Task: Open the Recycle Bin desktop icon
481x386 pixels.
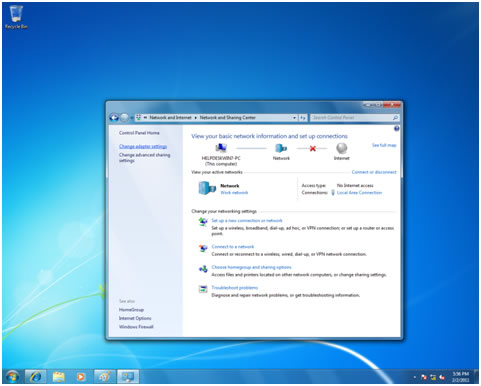Action: (x=16, y=17)
